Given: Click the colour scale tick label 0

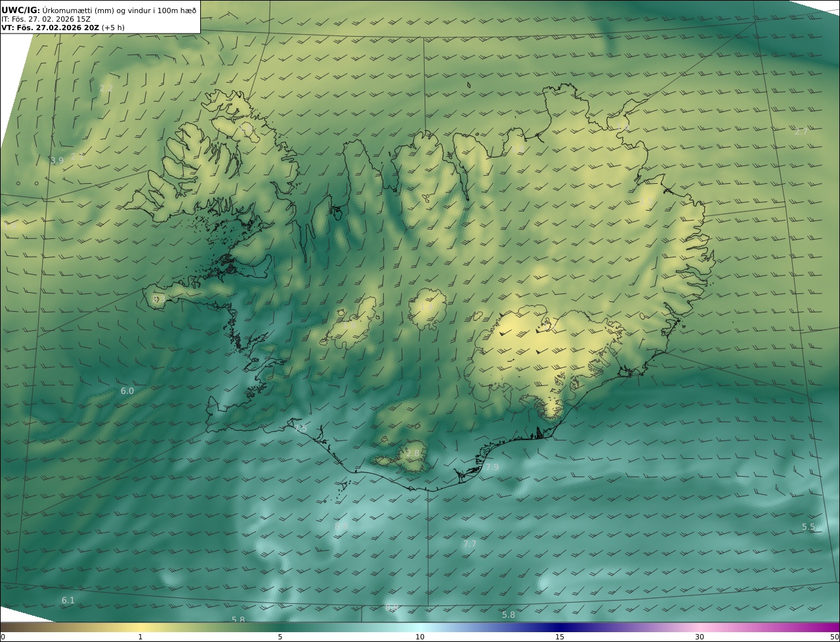Looking at the screenshot, I should [3, 637].
